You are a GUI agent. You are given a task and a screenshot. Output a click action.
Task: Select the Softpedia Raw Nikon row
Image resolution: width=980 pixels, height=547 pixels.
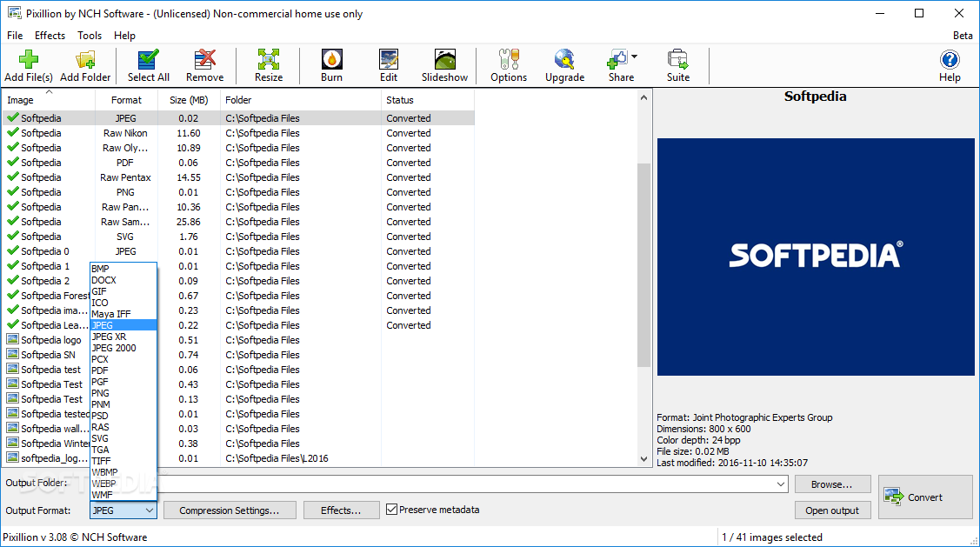238,132
